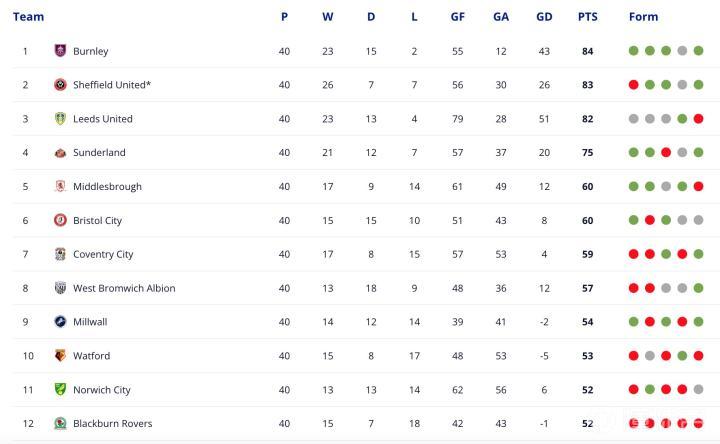The image size is (720, 444).
Task: Click the Coventry City club badge
Action: 60,254
